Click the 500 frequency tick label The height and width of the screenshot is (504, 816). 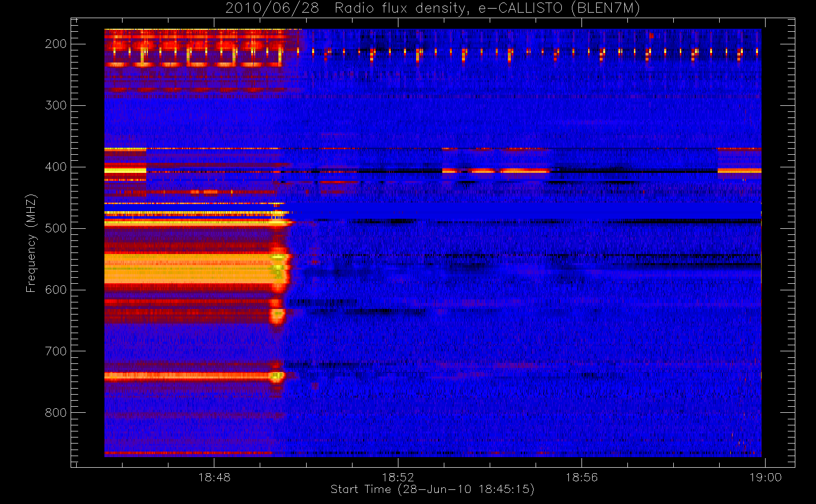click(56, 228)
